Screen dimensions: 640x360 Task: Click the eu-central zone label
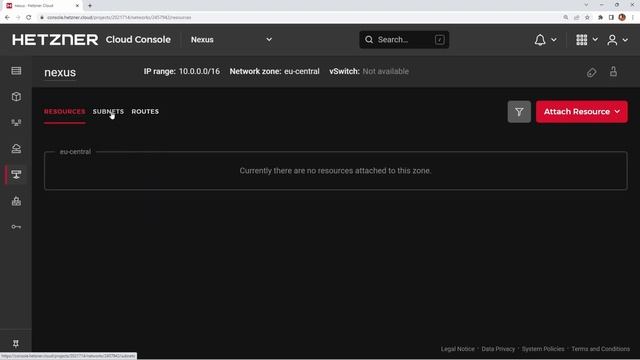pyautogui.click(x=75, y=152)
